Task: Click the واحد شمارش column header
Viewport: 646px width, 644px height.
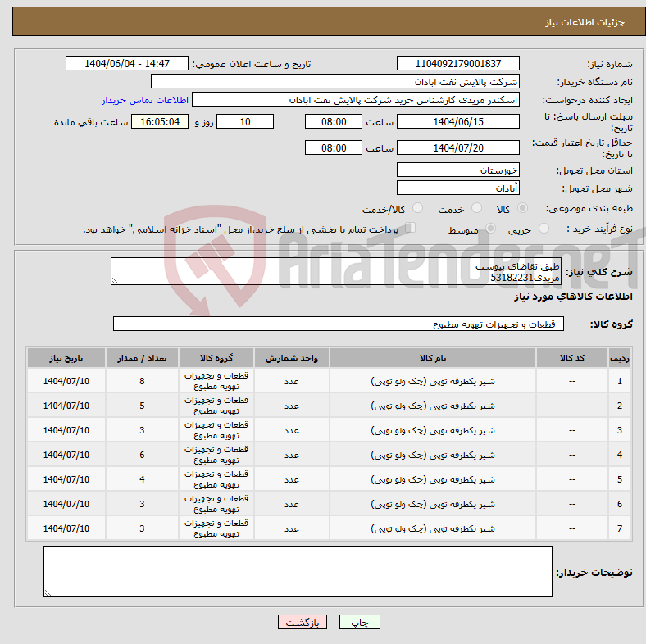Action: click(292, 358)
